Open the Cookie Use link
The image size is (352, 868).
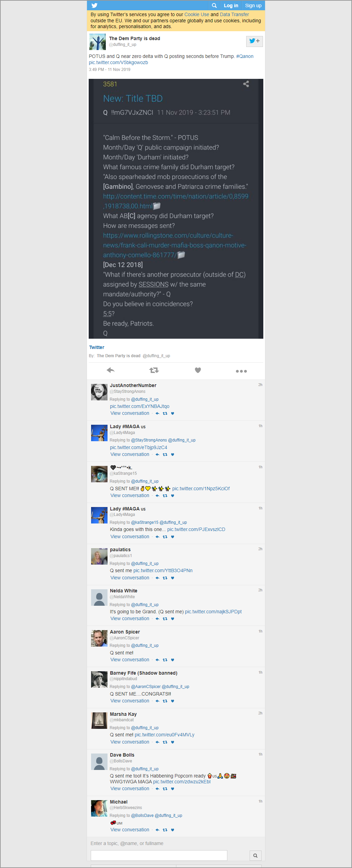point(197,14)
